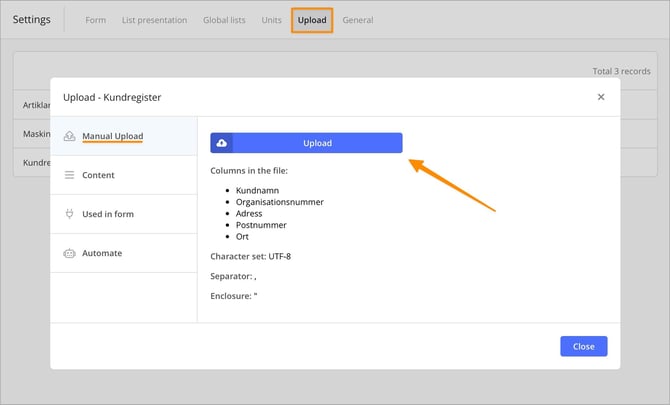Close the Upload dialog with the X
Image resolution: width=670 pixels, height=405 pixels.
click(x=601, y=97)
